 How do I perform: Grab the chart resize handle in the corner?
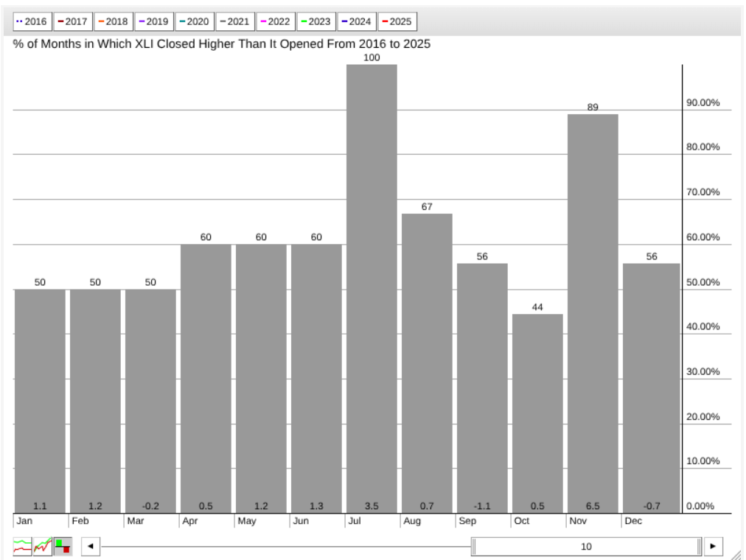coord(736,554)
